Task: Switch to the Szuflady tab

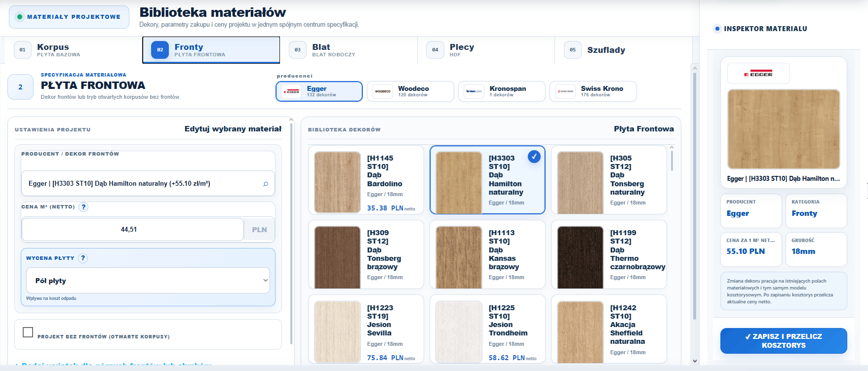Action: (624, 50)
